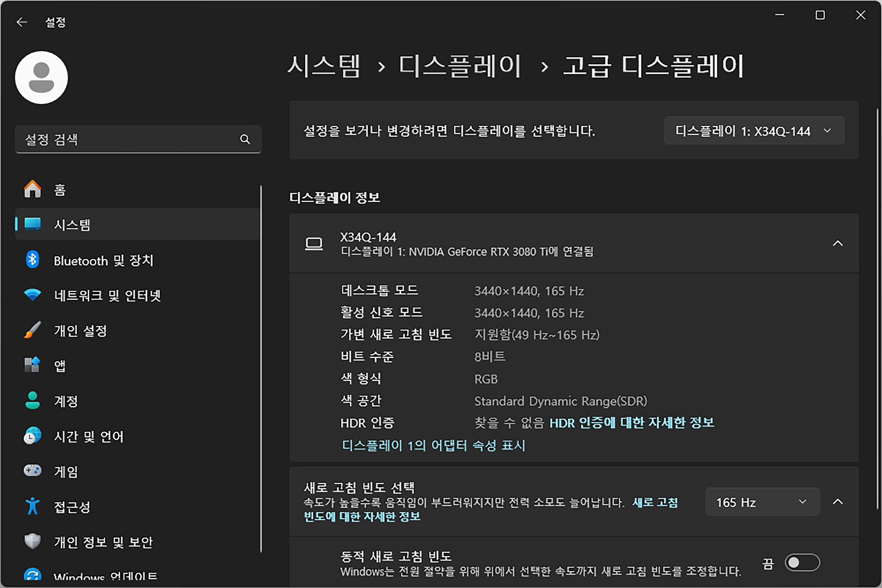The image size is (882, 588).
Task: Click the accessibility figure icon for 접근성
Action: 33,506
